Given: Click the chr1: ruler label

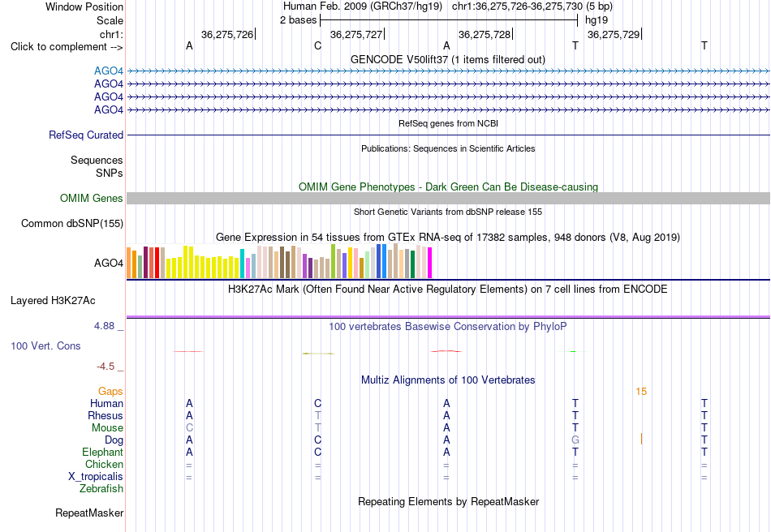Looking at the screenshot, I should pyautogui.click(x=111, y=34).
